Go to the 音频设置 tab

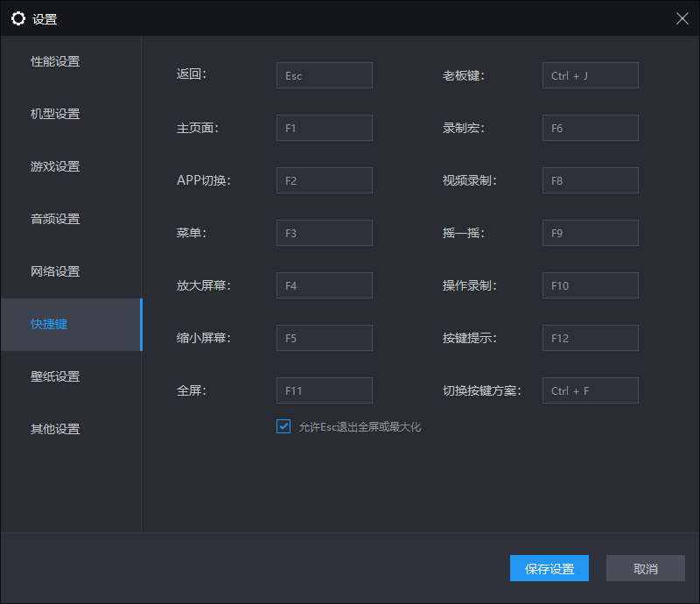(x=55, y=219)
